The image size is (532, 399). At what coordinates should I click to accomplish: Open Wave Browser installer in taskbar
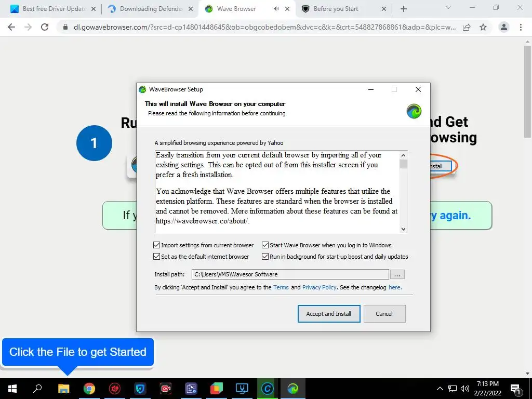coord(293,389)
